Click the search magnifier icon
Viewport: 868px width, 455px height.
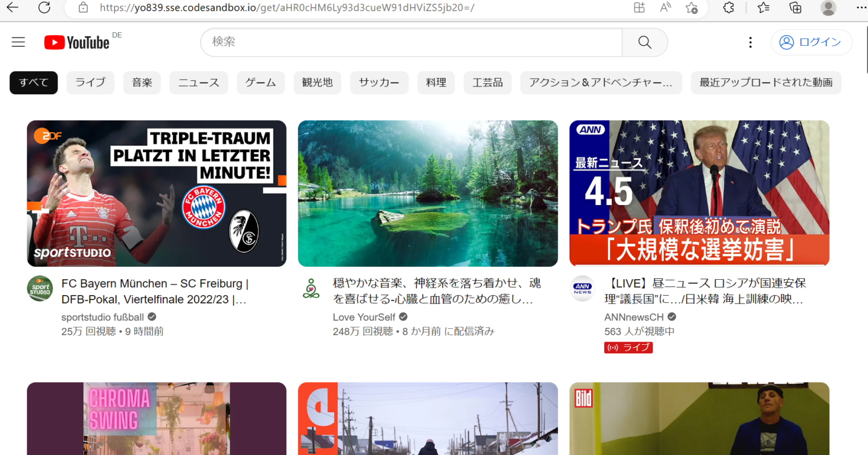pyautogui.click(x=644, y=42)
